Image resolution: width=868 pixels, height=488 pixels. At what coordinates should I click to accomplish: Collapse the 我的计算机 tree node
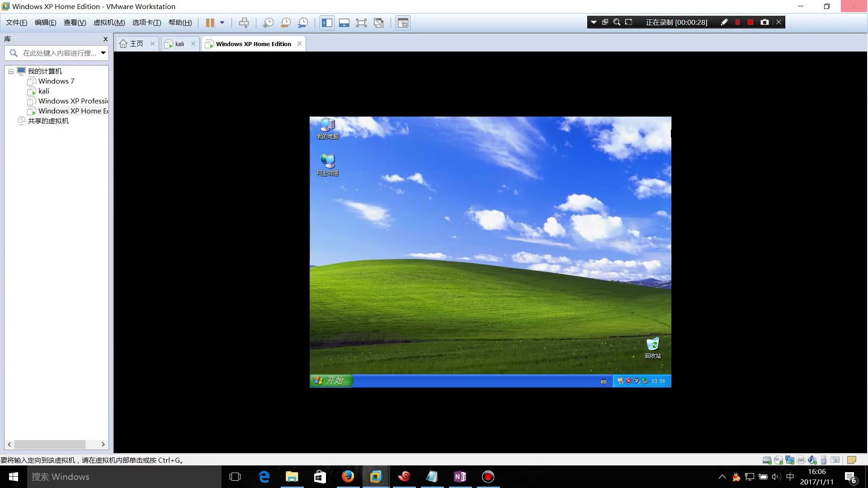coord(11,71)
